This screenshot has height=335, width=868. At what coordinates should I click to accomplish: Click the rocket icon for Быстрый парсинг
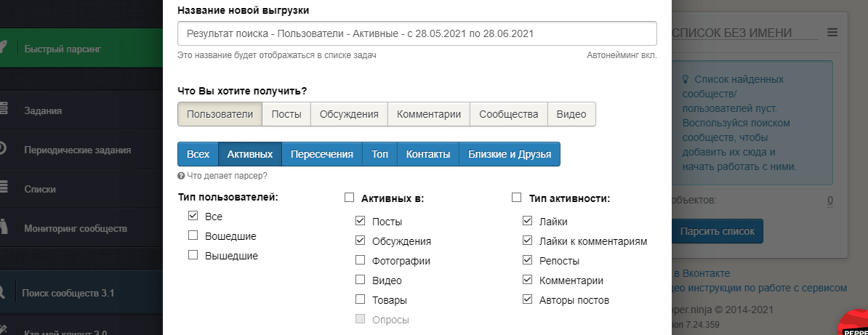coord(4,49)
